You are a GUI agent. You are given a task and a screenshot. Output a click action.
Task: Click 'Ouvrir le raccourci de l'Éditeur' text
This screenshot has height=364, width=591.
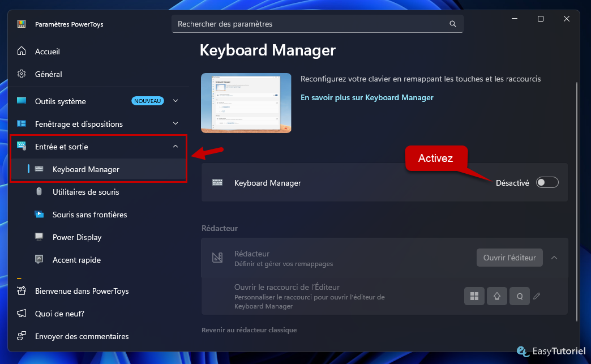pyautogui.click(x=287, y=287)
